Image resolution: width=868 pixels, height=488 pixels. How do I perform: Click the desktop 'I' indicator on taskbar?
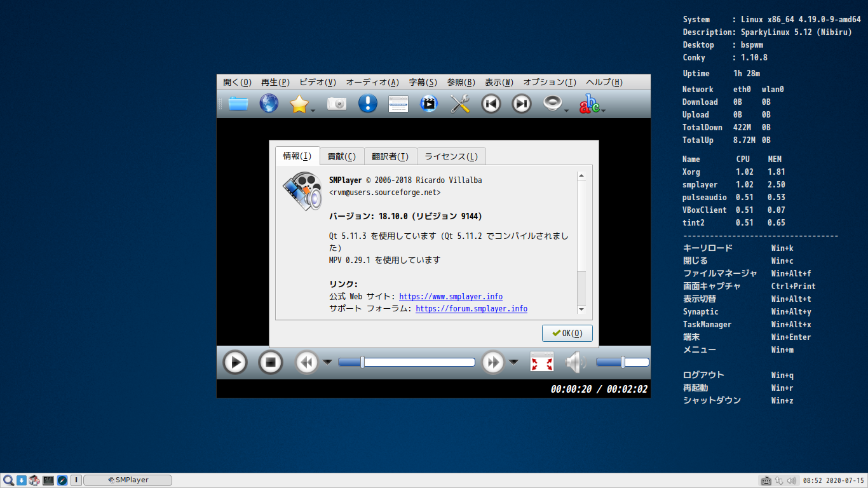coord(76,480)
